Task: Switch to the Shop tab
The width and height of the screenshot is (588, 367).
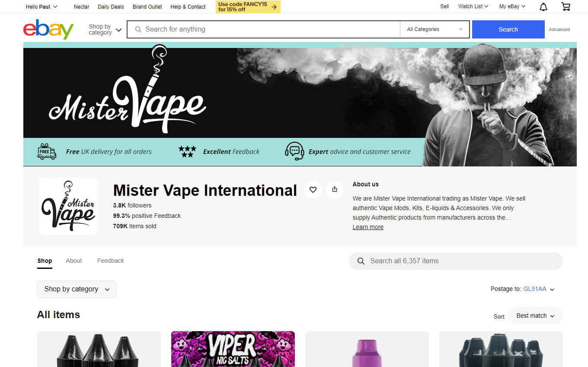Action: [x=45, y=261]
